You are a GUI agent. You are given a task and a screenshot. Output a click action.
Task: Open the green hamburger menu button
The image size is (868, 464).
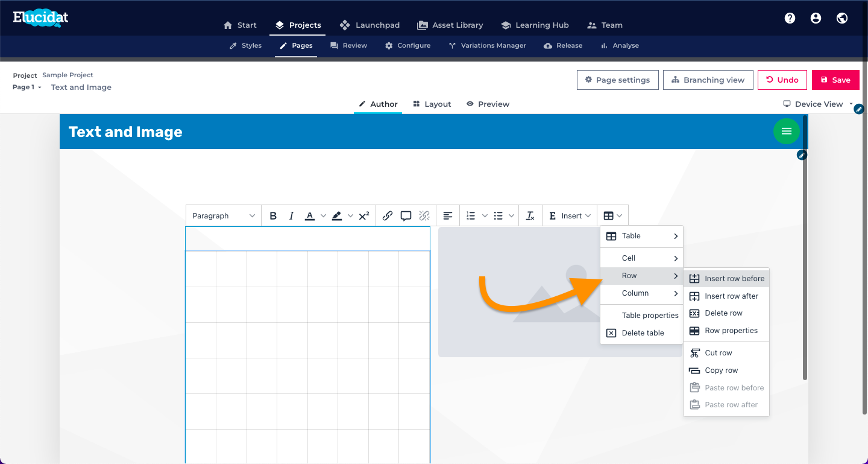(x=787, y=131)
